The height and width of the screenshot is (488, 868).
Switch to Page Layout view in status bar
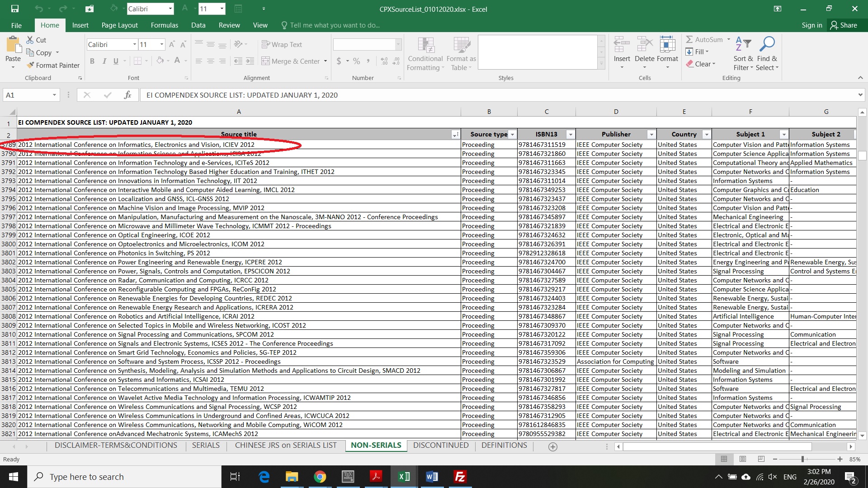pos(742,459)
